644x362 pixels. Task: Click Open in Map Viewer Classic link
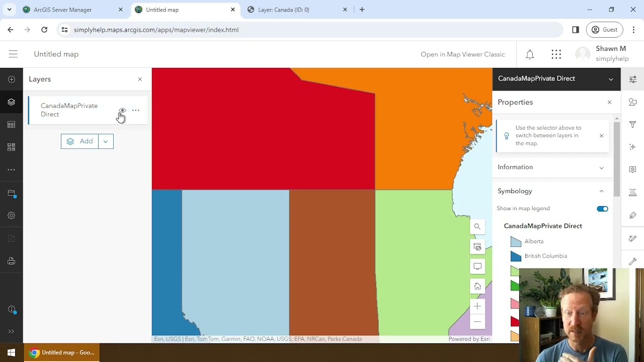[462, 54]
